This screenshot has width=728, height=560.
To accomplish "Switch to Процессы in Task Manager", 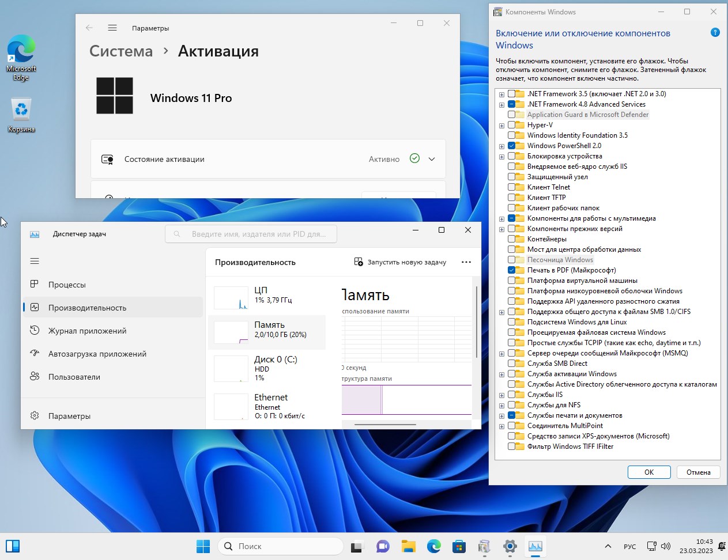I will (x=67, y=285).
